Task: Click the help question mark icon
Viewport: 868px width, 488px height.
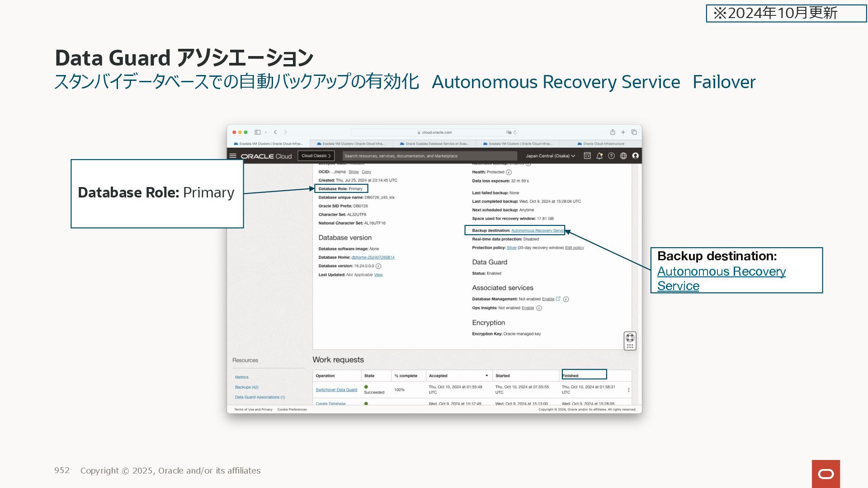Action: tap(611, 156)
